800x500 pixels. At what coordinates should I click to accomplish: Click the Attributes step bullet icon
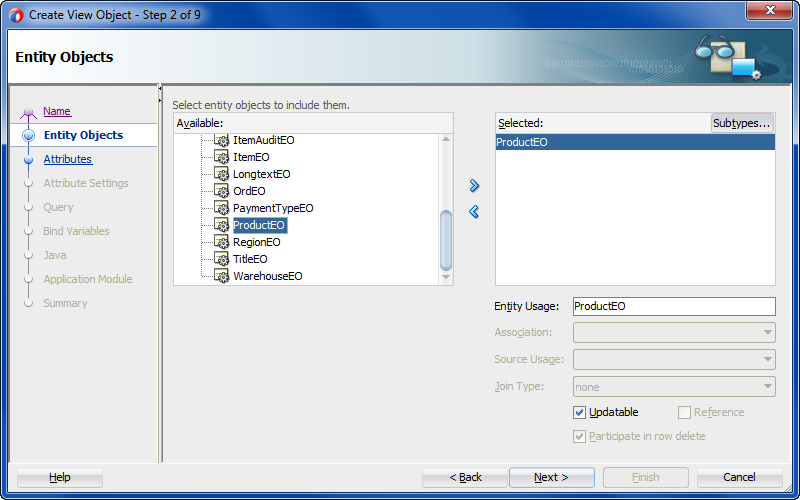(29, 159)
